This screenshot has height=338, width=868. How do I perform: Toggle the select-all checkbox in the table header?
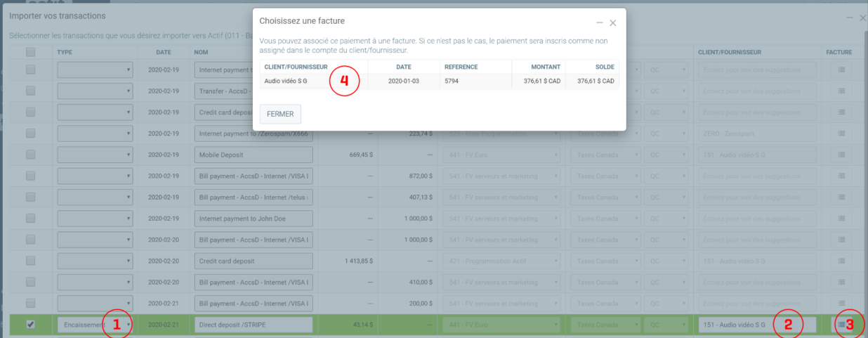tap(30, 52)
